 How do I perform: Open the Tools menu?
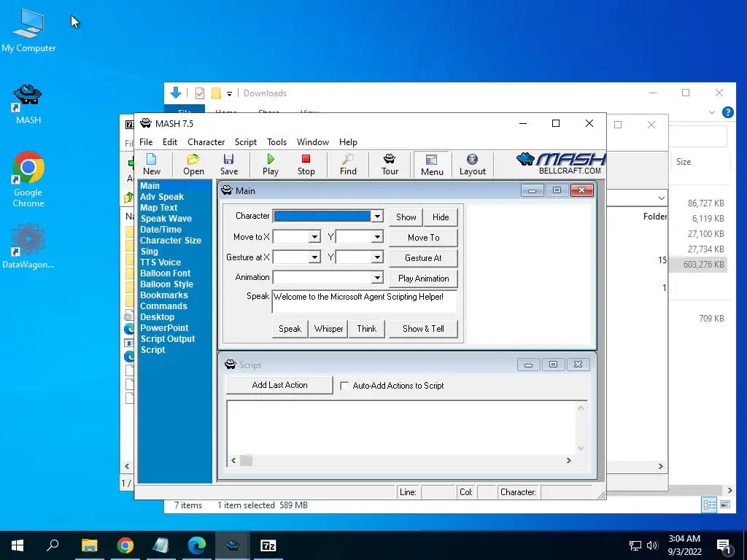click(276, 142)
